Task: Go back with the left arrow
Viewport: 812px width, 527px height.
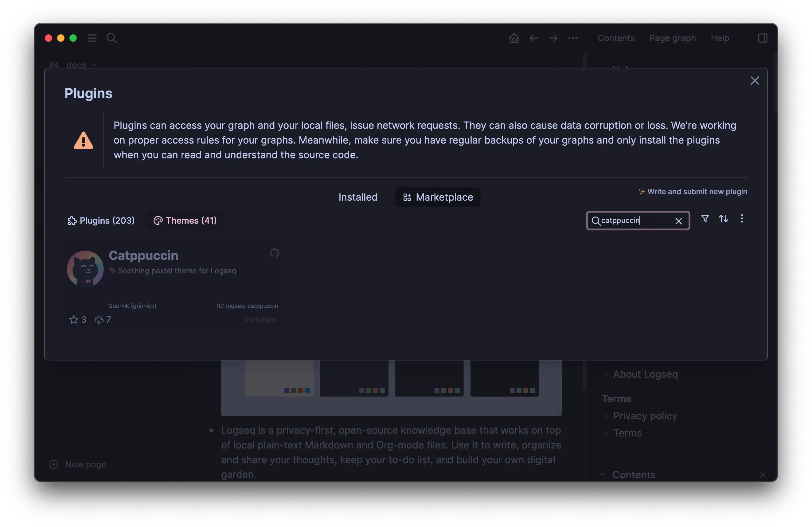Action: (x=533, y=38)
